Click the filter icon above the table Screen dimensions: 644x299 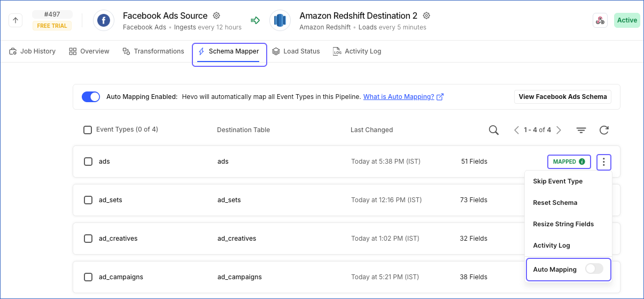(x=581, y=130)
